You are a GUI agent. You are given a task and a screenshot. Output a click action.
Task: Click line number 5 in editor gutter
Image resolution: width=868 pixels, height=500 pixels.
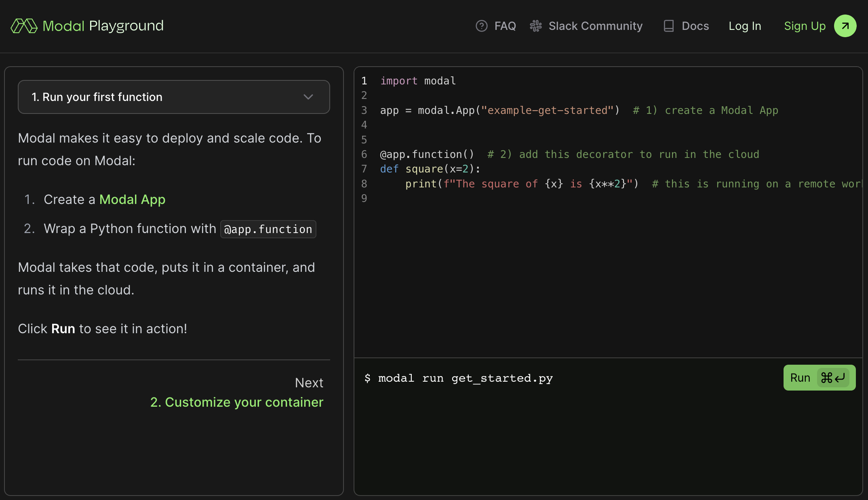click(364, 140)
